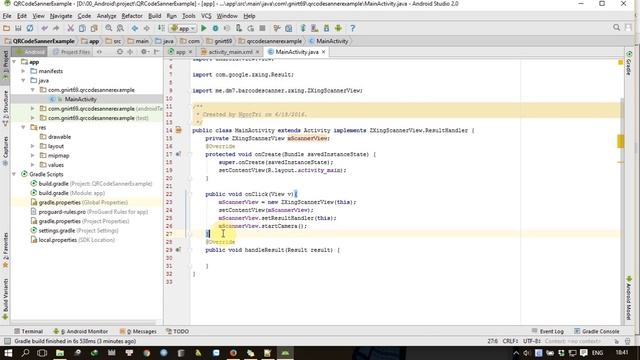Switch to the Project Files view tab
This screenshot has width=640, height=360.
point(71,52)
